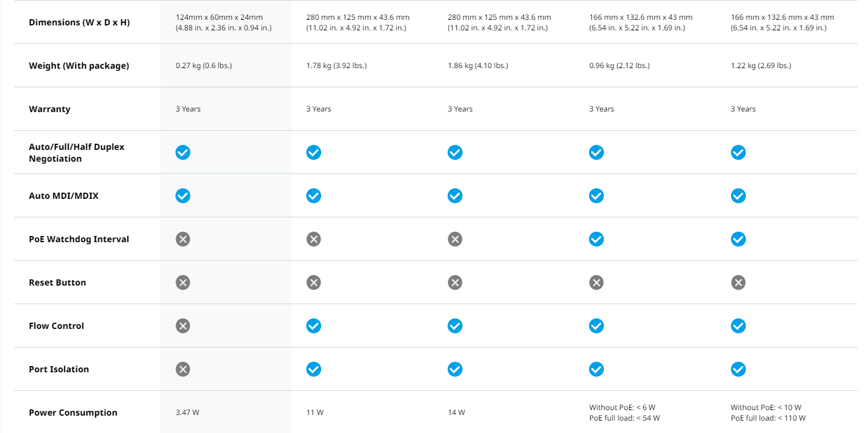The image size is (868, 433).
Task: Click the Flow Control gray X in the first column
Action: coord(182,326)
